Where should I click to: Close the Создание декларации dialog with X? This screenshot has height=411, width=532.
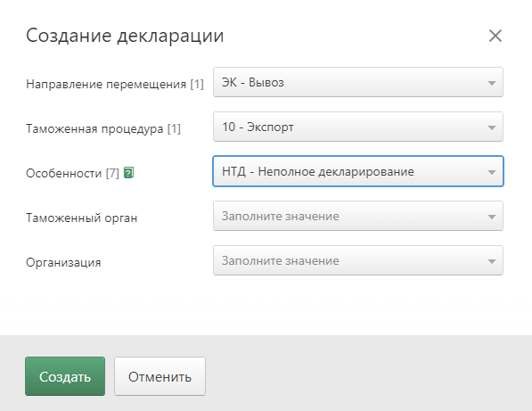[x=495, y=36]
